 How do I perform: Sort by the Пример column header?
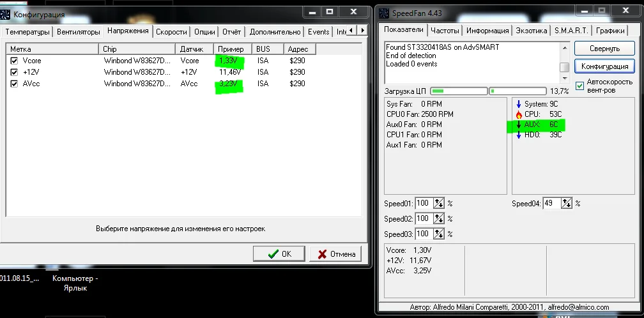(x=233, y=49)
